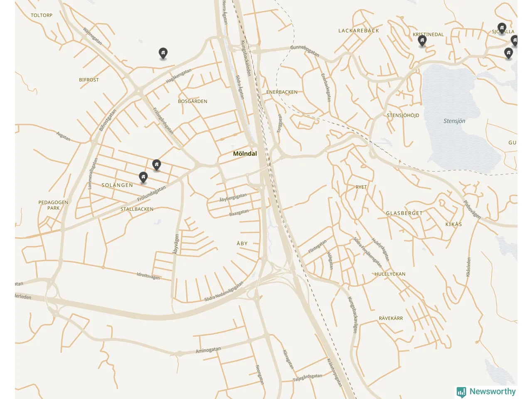Click the Newsworthy chart logo icon
532x399 pixels.
click(461, 392)
